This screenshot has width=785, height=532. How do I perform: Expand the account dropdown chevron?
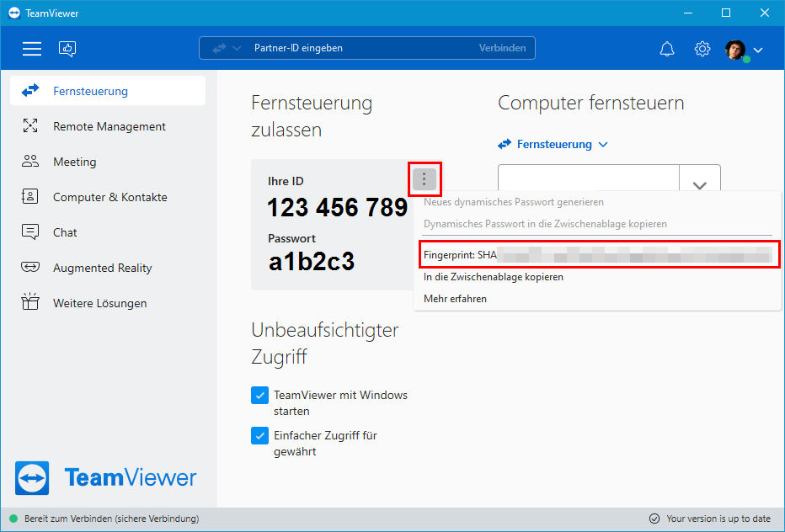(x=758, y=50)
